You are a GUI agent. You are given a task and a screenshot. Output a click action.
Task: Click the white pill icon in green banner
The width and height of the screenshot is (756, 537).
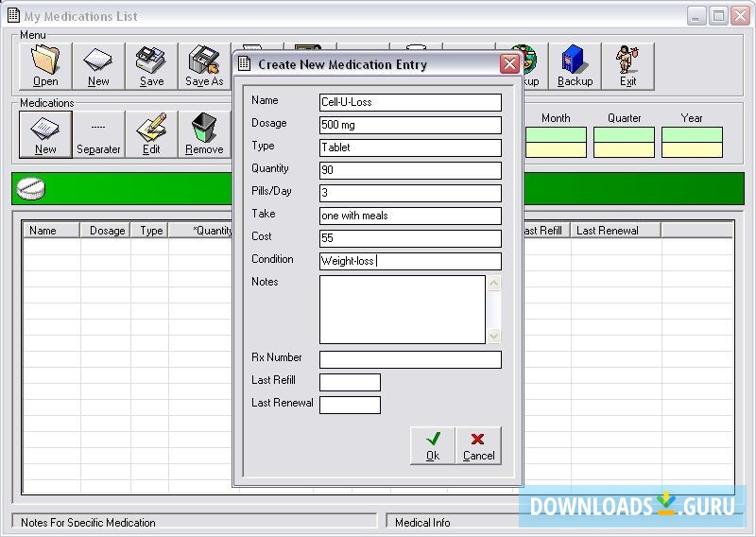click(31, 189)
